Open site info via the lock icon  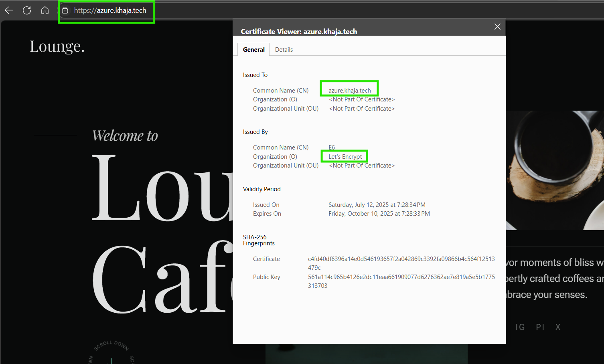click(x=65, y=10)
